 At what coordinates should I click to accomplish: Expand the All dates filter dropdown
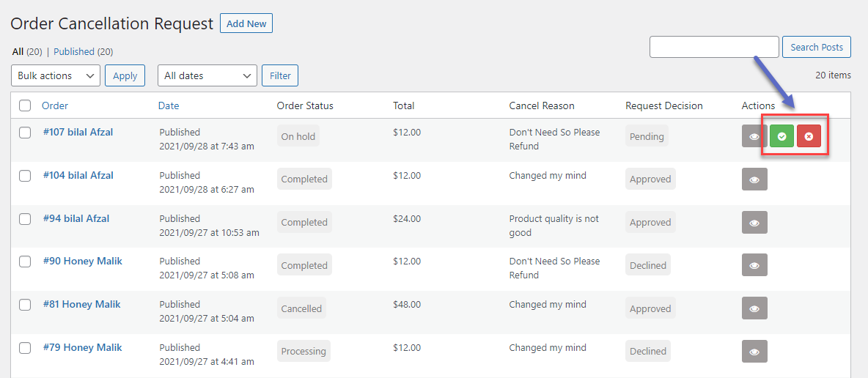[x=207, y=75]
